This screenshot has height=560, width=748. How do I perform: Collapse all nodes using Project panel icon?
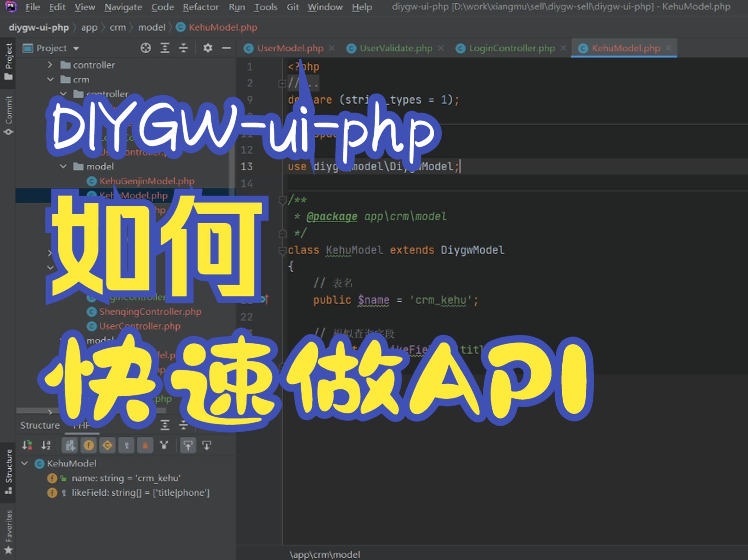[184, 48]
